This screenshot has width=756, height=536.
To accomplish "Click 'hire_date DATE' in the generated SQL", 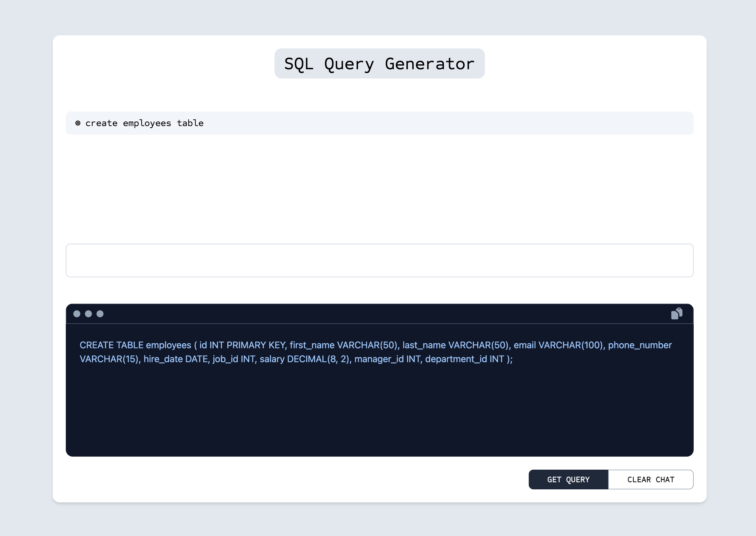I will click(x=176, y=359).
